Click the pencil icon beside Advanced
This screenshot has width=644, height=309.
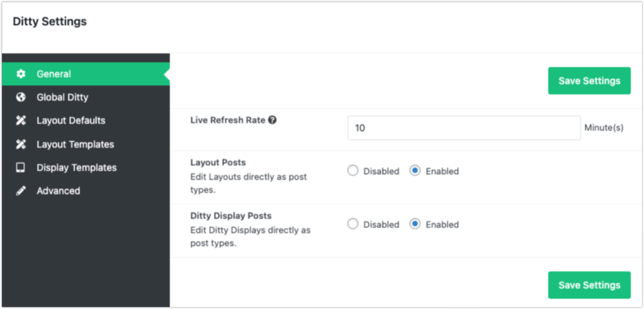[x=20, y=191]
